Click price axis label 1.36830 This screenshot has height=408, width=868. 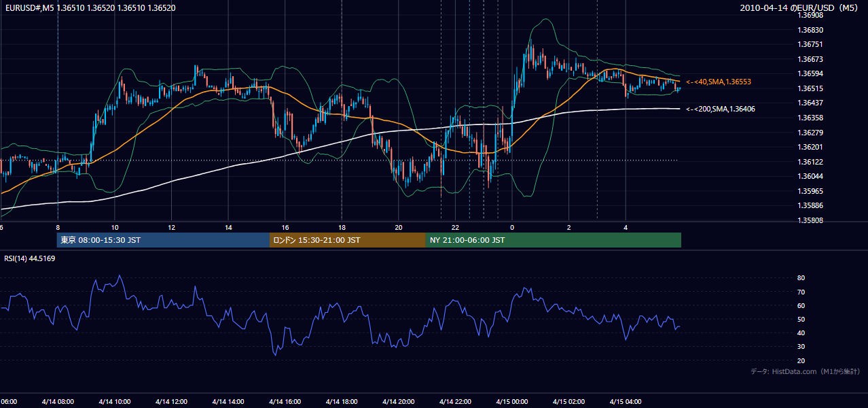pos(811,30)
